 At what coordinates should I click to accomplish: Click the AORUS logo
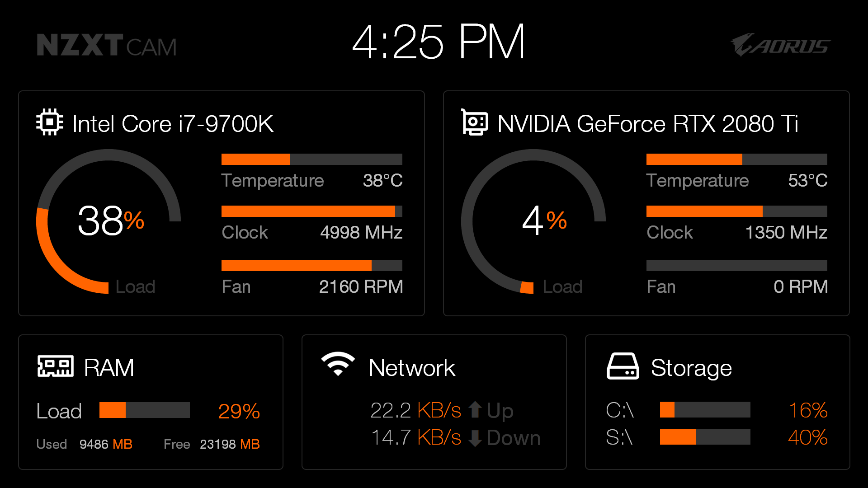click(x=780, y=45)
